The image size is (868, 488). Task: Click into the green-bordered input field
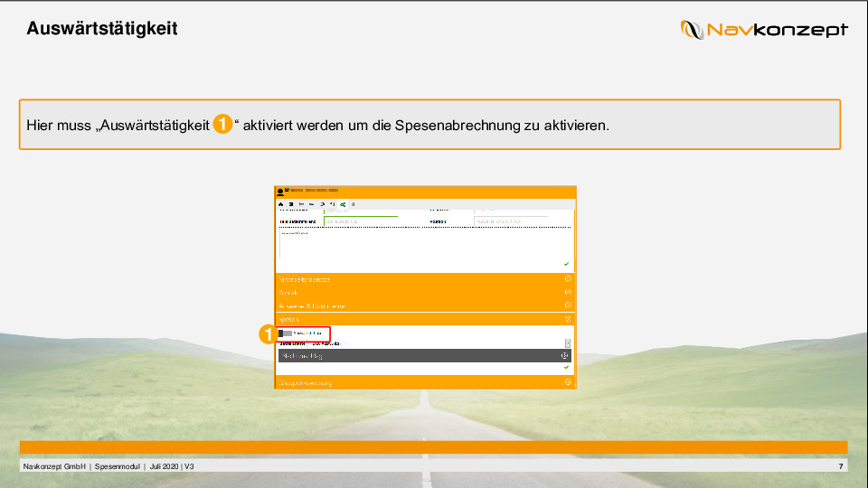[x=361, y=221]
